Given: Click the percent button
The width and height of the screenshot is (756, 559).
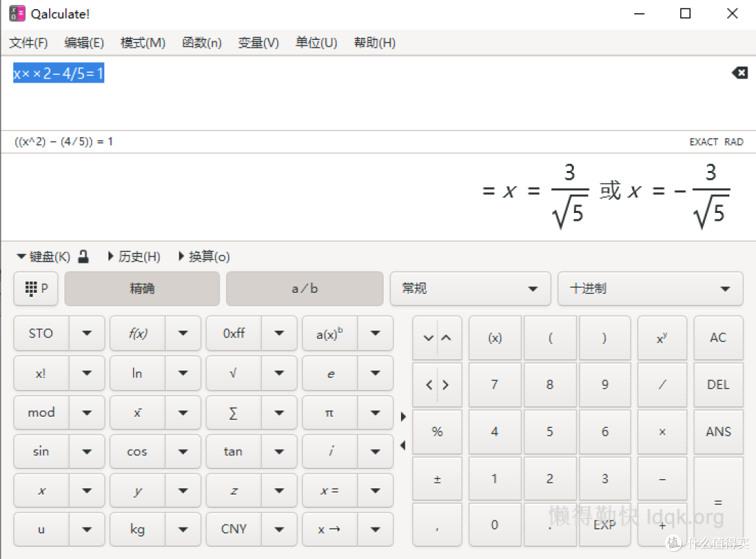Looking at the screenshot, I should coord(437,432).
